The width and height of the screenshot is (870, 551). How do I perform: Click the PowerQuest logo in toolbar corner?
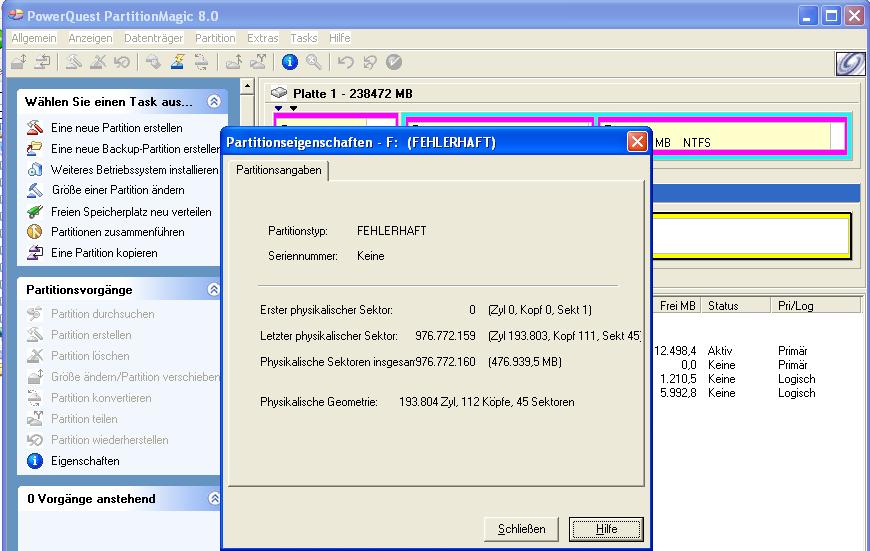pyautogui.click(x=851, y=63)
